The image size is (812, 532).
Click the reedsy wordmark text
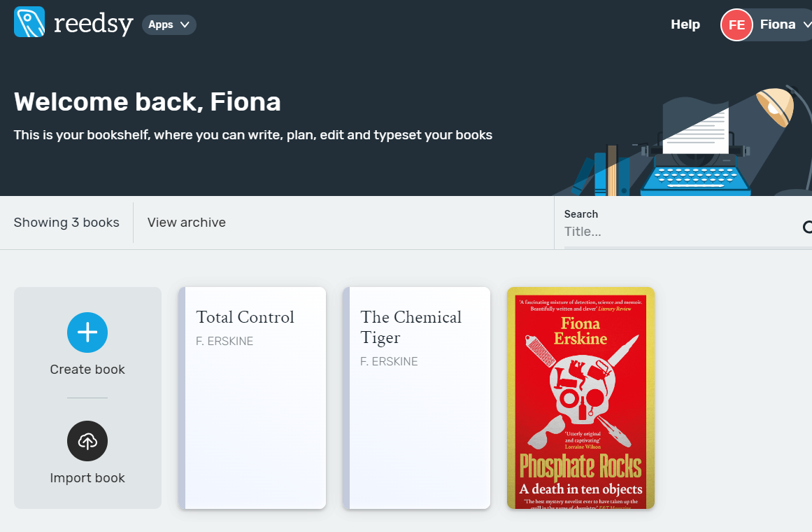[x=93, y=24]
